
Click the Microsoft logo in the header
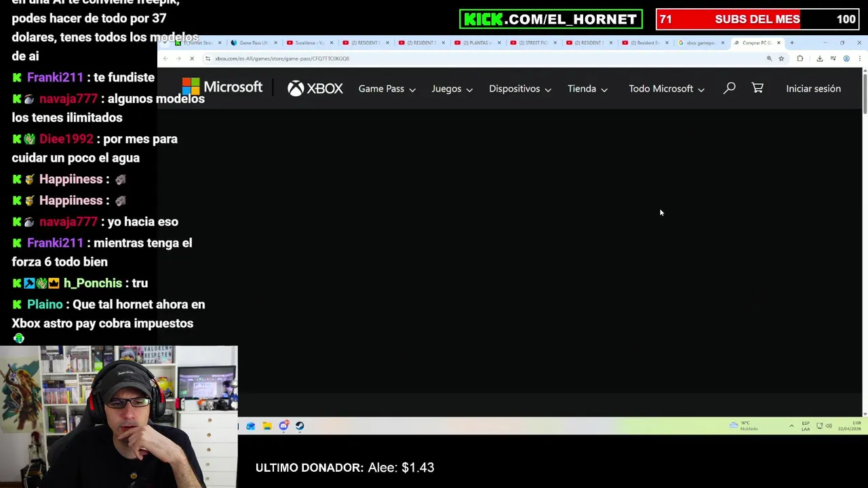(x=222, y=87)
